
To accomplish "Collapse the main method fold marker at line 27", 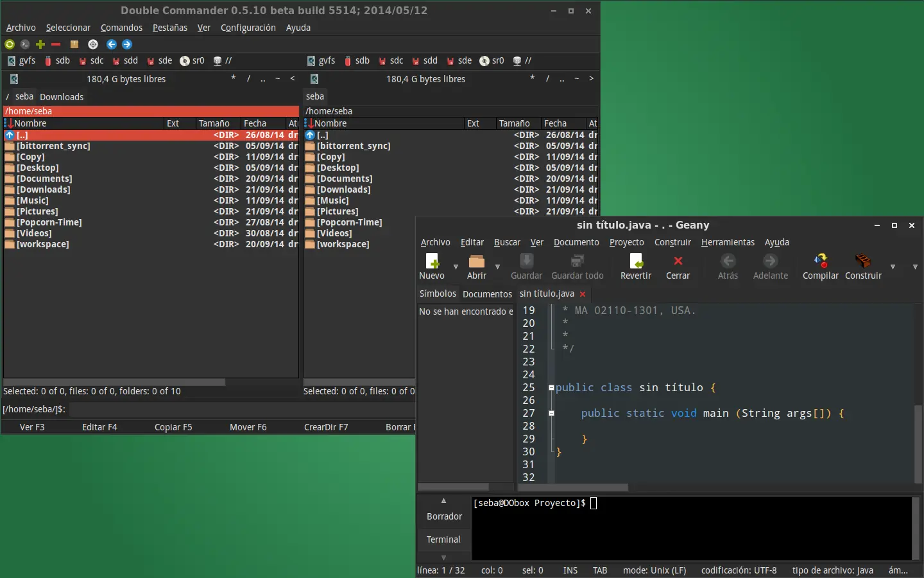I will point(551,414).
